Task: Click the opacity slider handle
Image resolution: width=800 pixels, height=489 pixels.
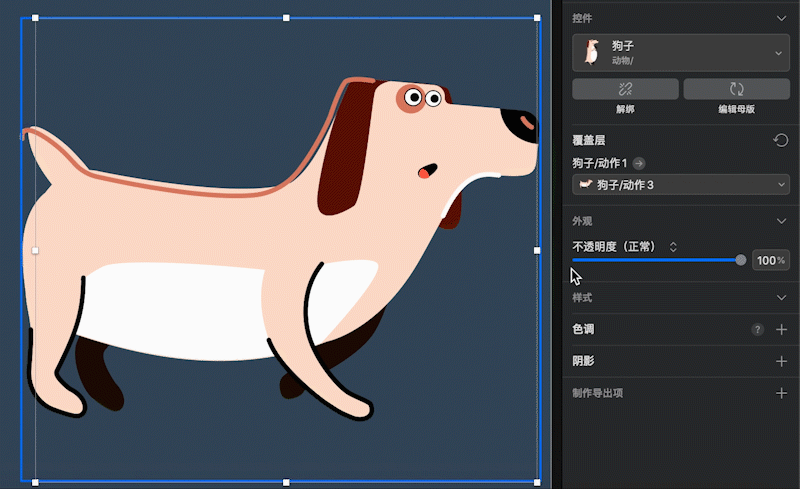Action: [740, 260]
